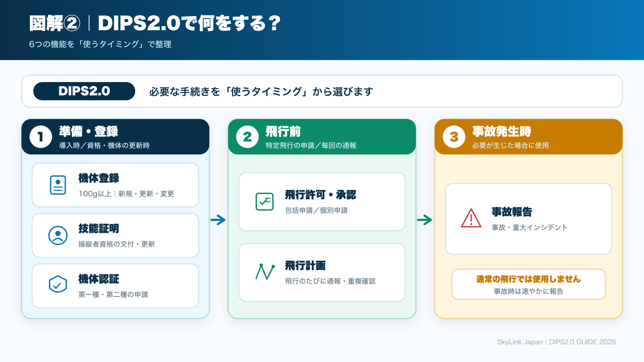Click the SkyLink Japan footer text

point(520,342)
